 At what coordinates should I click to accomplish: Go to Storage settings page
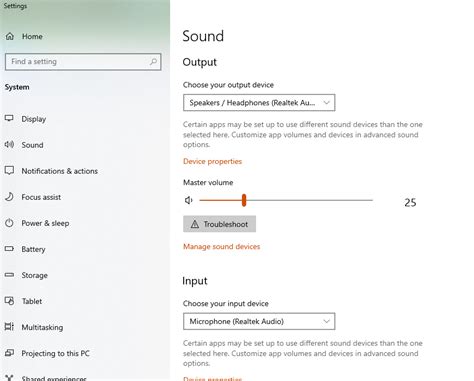coord(35,275)
